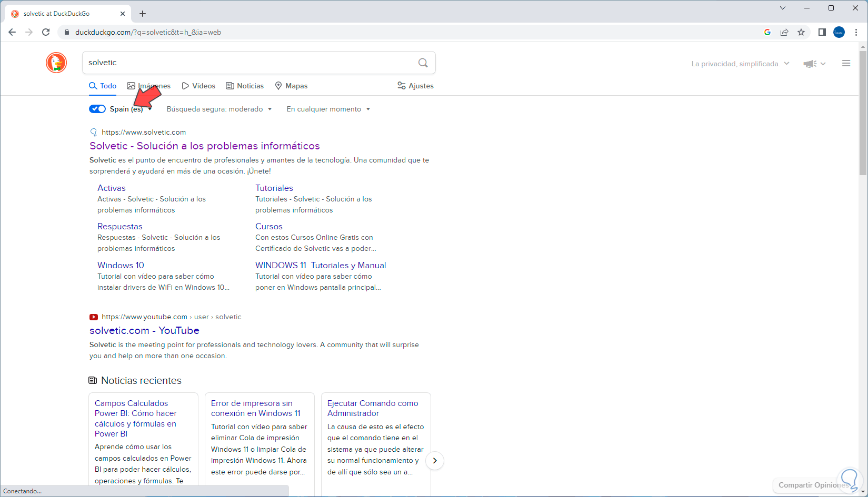The height and width of the screenshot is (497, 868).
Task: Open the En cualquier momento time filter
Action: 328,109
